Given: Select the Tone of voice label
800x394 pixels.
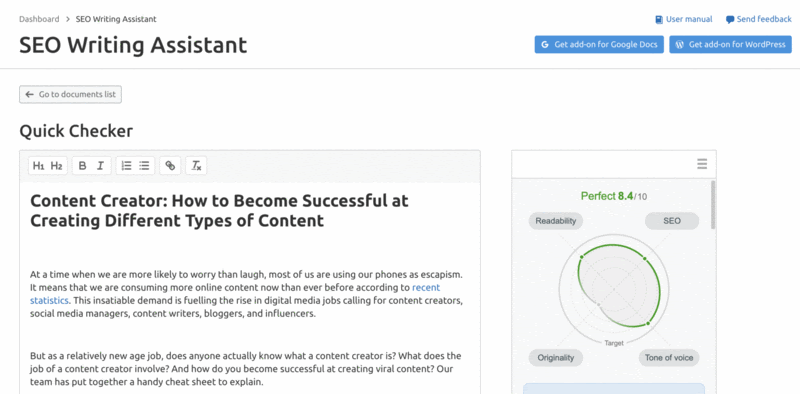Looking at the screenshot, I should [669, 358].
